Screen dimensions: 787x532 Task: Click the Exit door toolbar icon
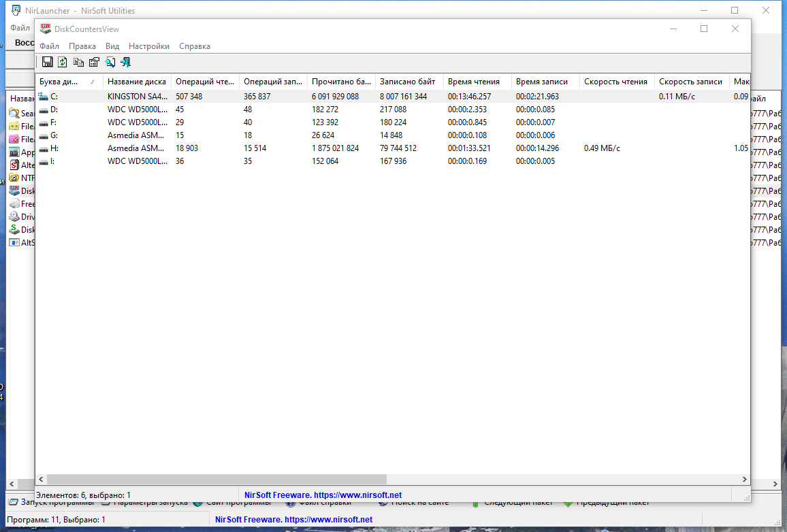(125, 62)
